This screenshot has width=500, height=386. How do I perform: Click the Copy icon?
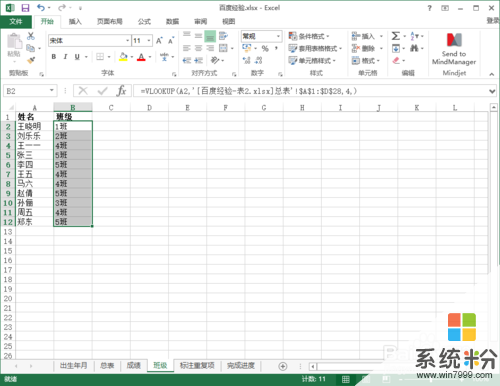click(x=30, y=48)
